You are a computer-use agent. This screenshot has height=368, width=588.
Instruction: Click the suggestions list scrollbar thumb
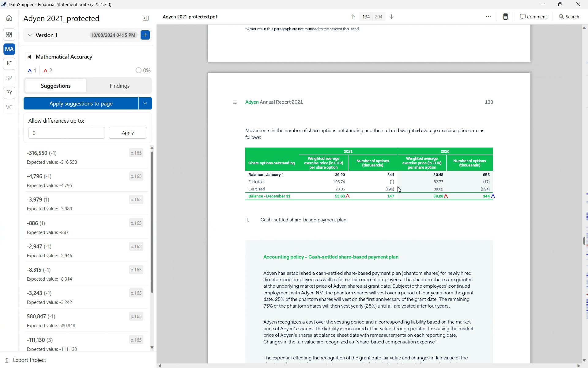point(152,222)
